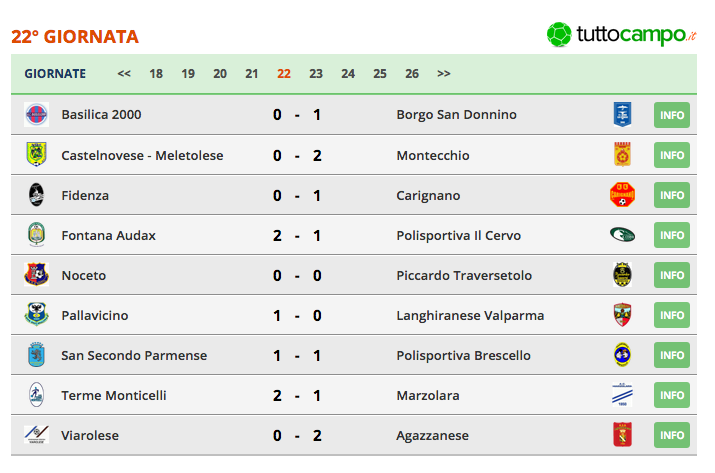Open INFO for Basilica 2000 match
715x473 pixels.
(x=672, y=115)
